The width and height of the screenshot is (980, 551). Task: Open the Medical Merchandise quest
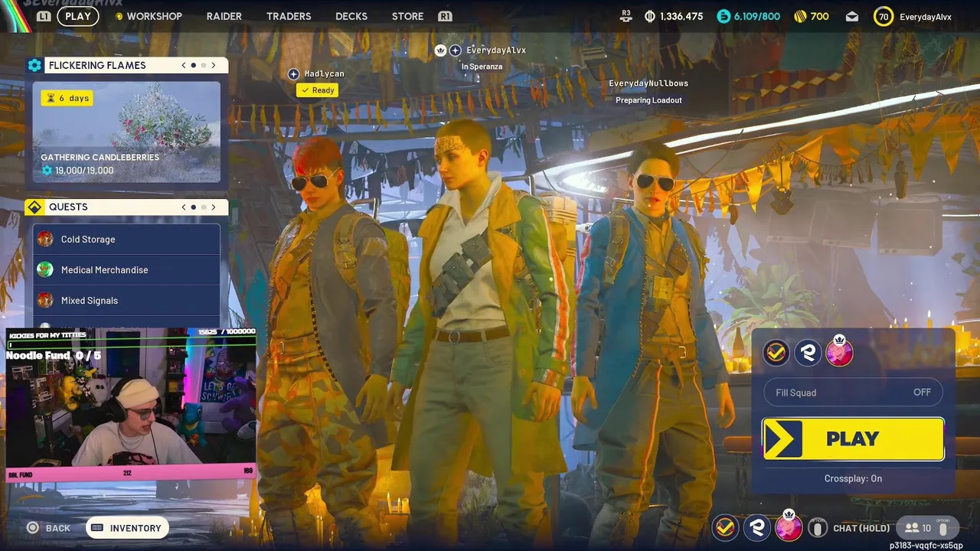(x=126, y=269)
